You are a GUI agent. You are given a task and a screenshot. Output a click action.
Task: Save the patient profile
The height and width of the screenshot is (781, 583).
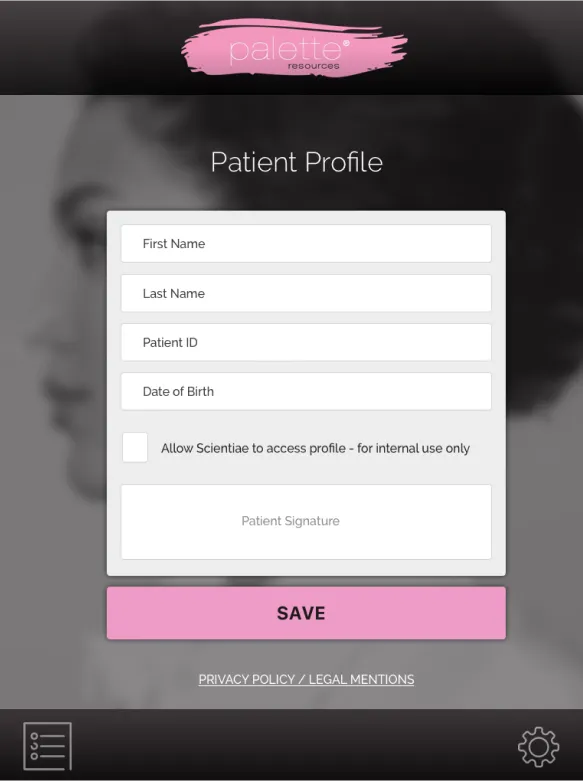click(x=306, y=613)
